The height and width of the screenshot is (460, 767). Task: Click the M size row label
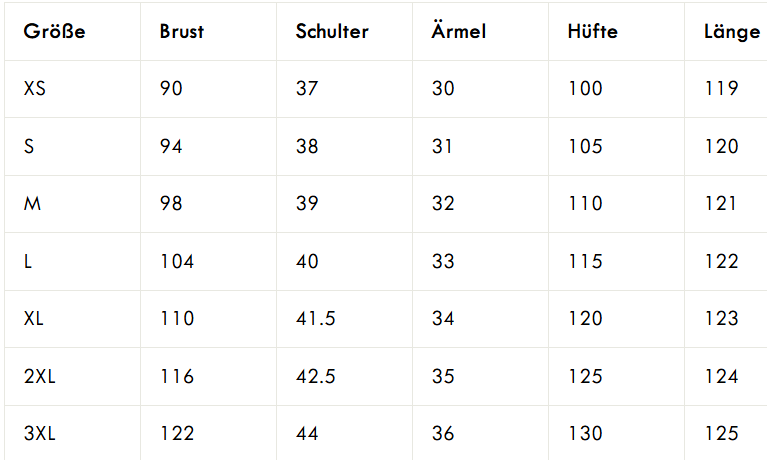tap(32, 204)
